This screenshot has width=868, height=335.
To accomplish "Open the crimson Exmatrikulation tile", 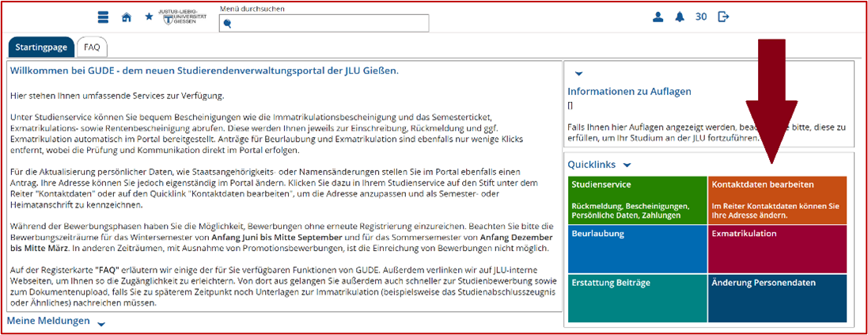I will point(777,249).
